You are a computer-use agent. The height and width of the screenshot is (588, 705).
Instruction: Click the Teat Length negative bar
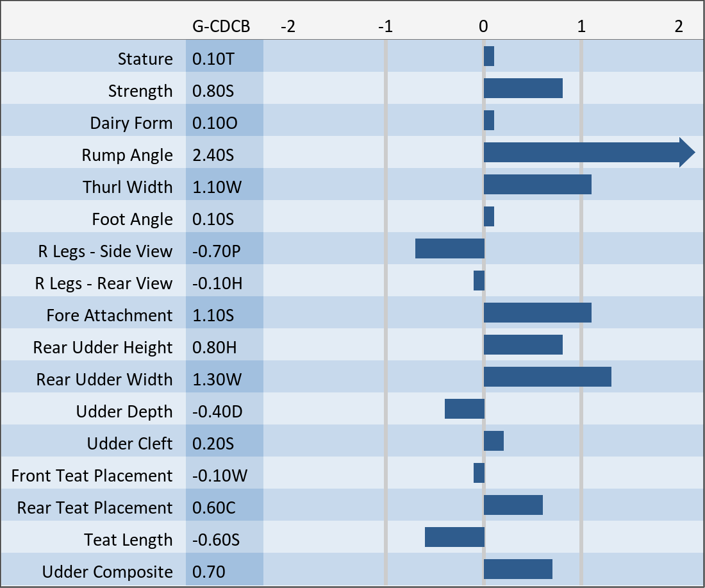click(x=454, y=537)
